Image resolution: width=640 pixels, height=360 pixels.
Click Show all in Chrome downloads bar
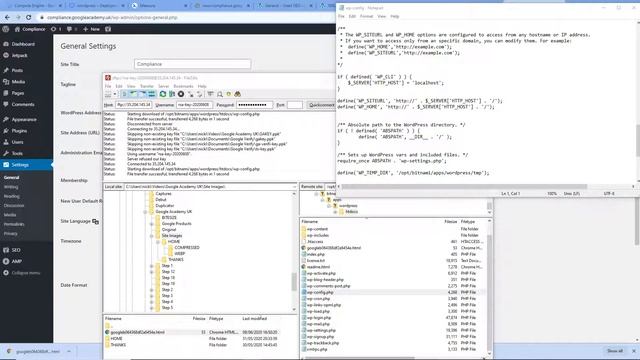pos(615,351)
